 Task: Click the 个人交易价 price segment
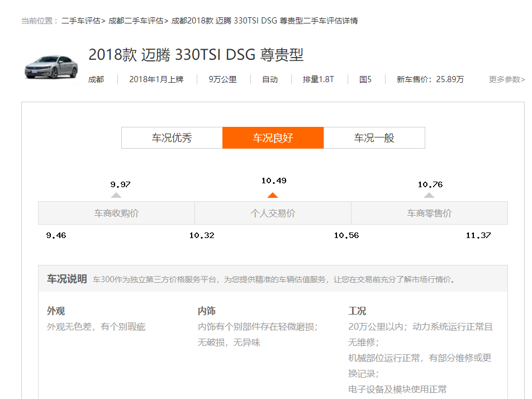[x=273, y=213]
